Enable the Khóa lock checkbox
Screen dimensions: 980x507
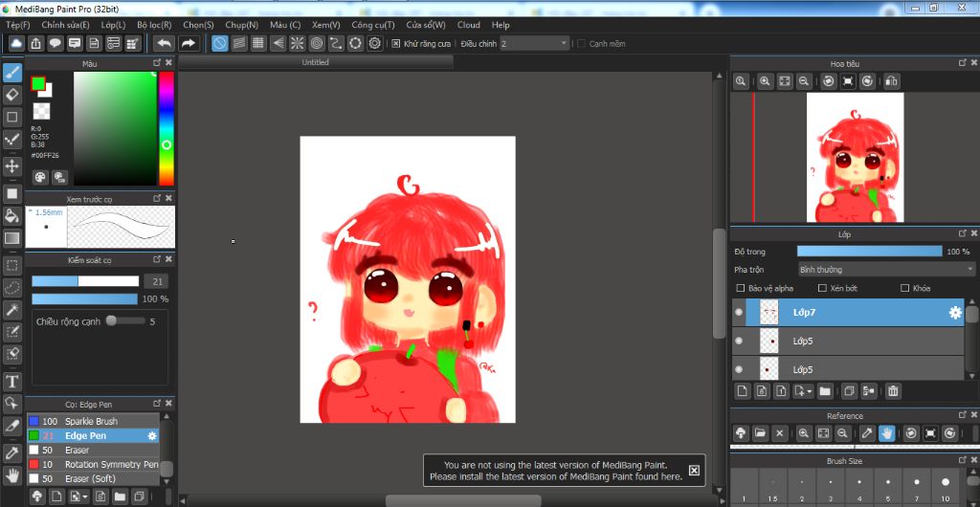coord(904,288)
